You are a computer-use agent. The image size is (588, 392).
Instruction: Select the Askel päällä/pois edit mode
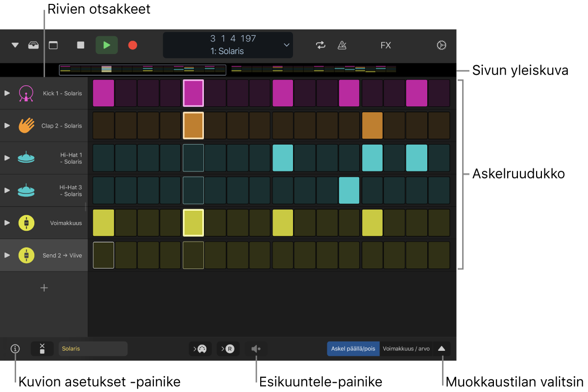tap(353, 348)
